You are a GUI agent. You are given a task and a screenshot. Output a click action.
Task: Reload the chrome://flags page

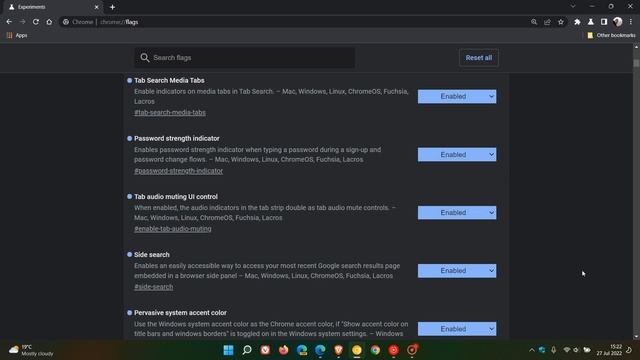(36, 22)
